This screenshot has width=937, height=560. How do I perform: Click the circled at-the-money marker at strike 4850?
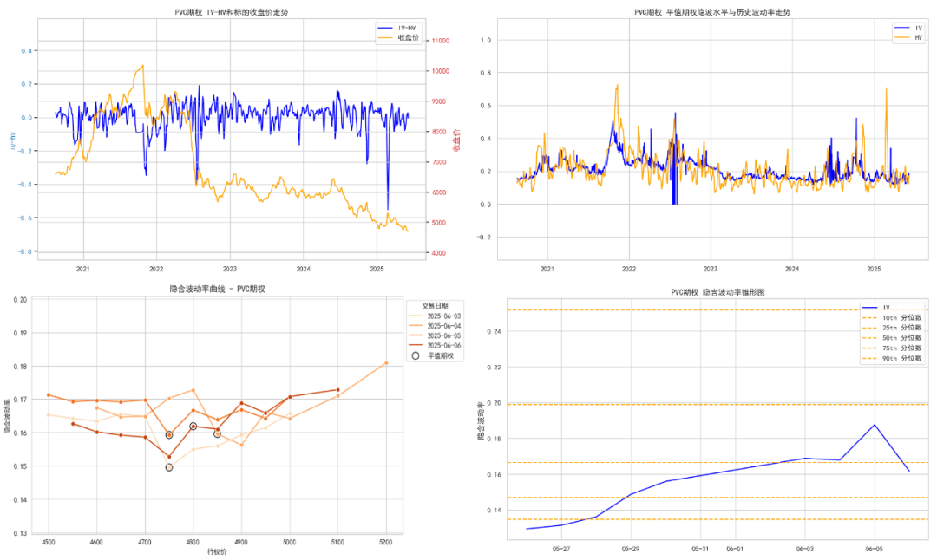[x=218, y=434]
